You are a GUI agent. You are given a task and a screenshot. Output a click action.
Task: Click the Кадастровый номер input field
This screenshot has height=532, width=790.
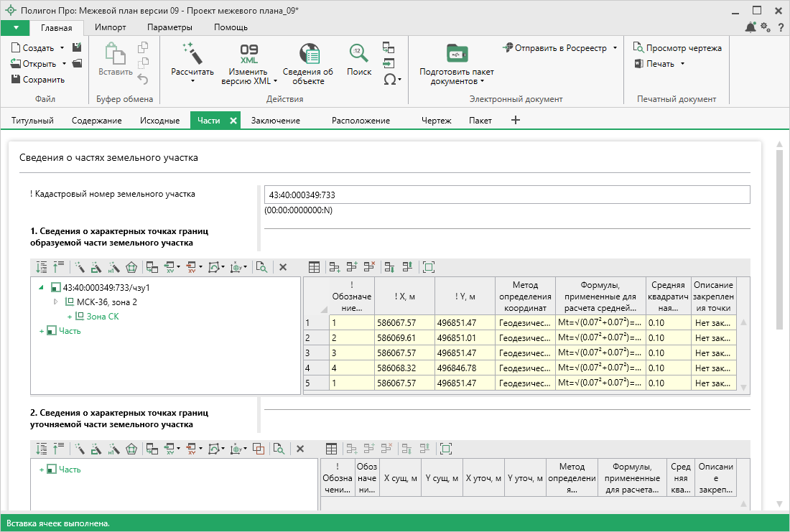coord(506,195)
